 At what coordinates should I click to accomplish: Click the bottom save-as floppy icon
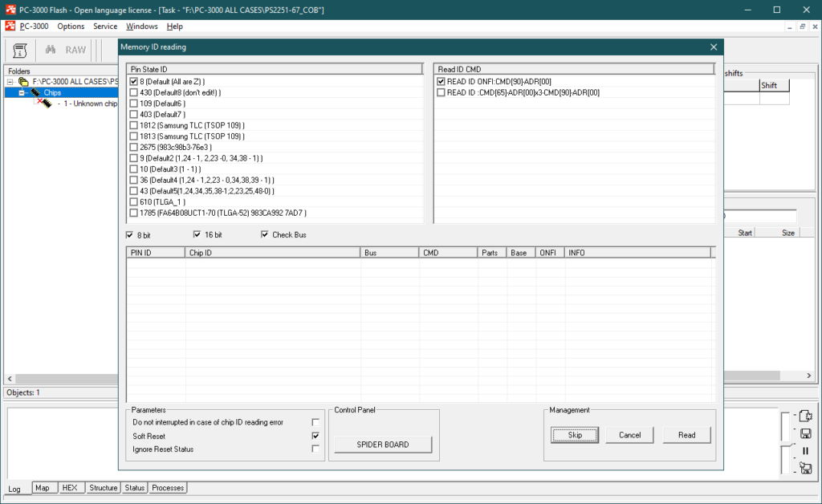pyautogui.click(x=806, y=468)
